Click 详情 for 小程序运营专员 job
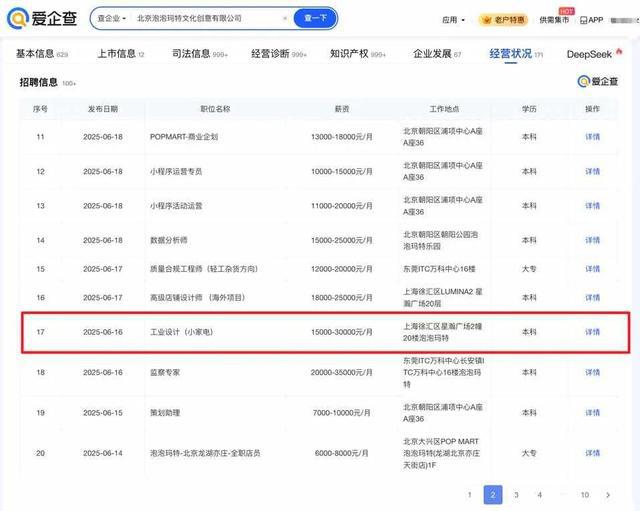The width and height of the screenshot is (640, 511). [592, 171]
